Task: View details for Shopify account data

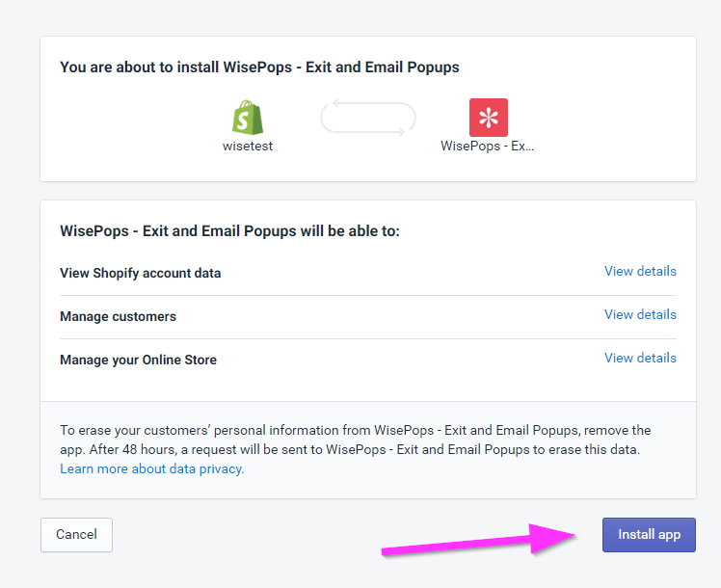Action: click(x=640, y=271)
